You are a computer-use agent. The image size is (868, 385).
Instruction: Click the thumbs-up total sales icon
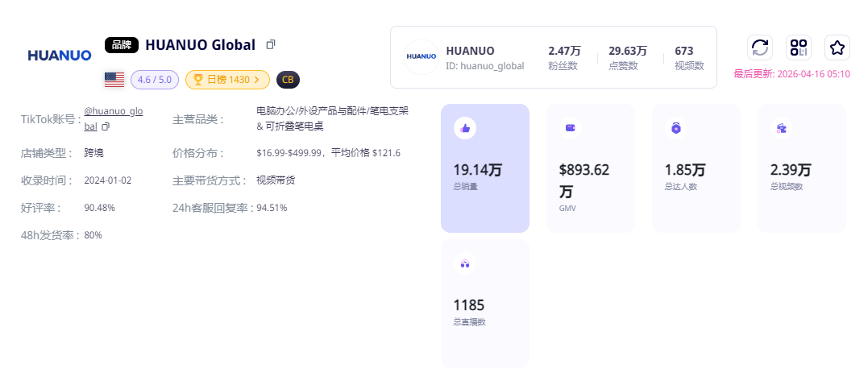click(x=465, y=128)
